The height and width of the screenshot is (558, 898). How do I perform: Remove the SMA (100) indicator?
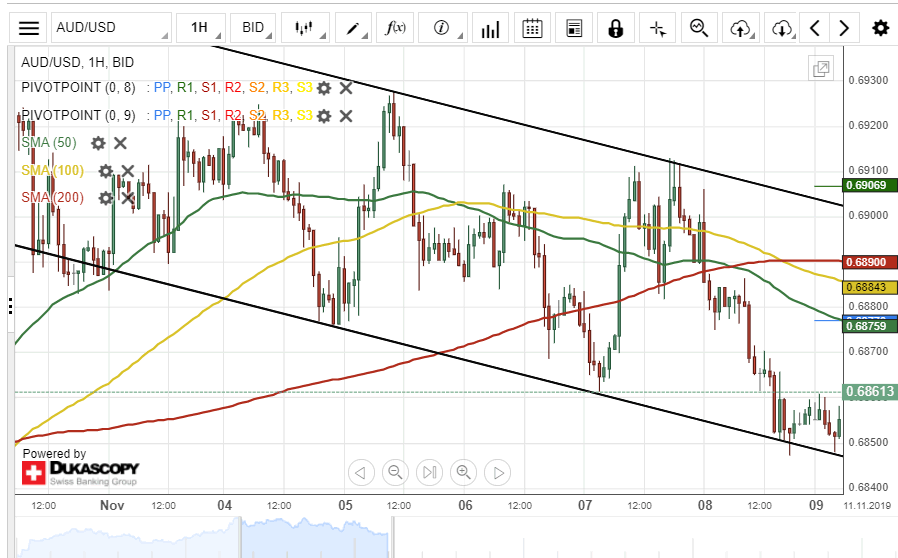click(127, 171)
